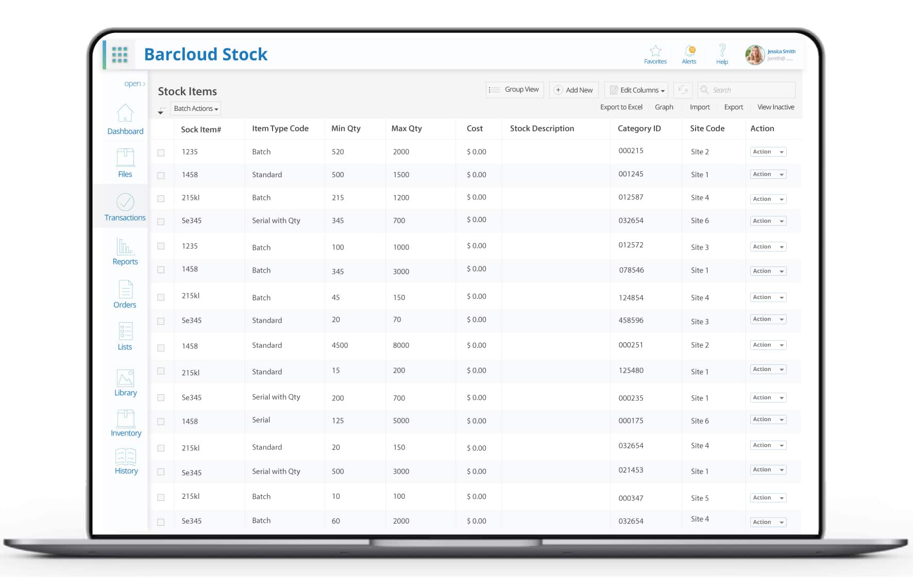Sort by Min Qty column header

[x=346, y=128]
